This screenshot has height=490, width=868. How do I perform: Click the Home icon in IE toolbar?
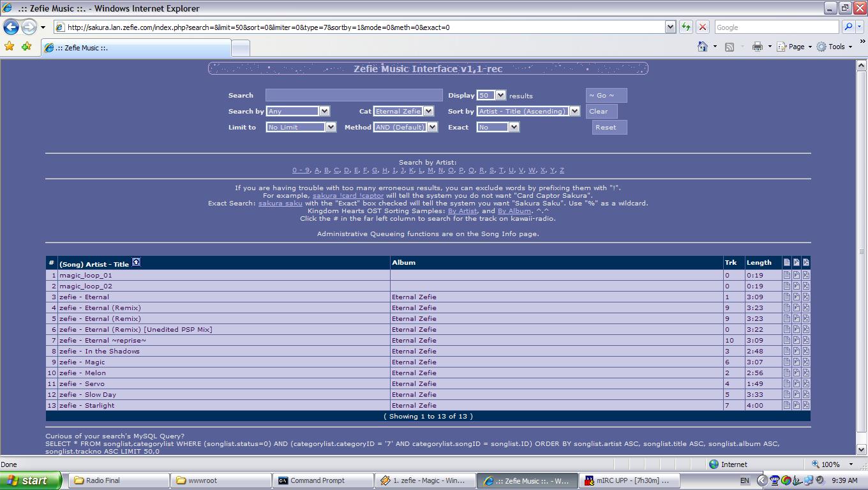pos(703,47)
